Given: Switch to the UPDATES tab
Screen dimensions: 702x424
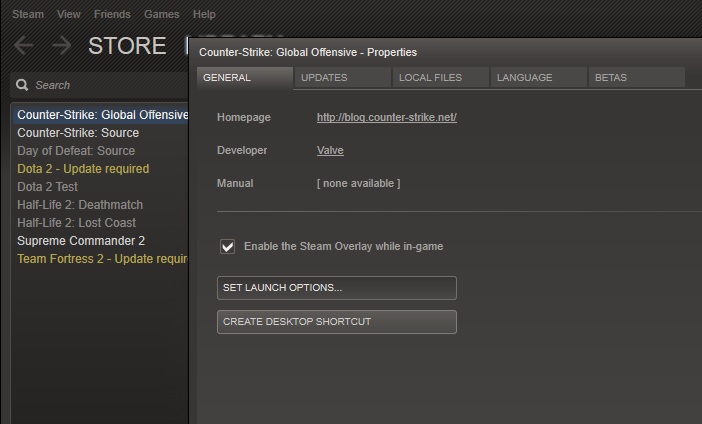Looking at the screenshot, I should coord(343,78).
